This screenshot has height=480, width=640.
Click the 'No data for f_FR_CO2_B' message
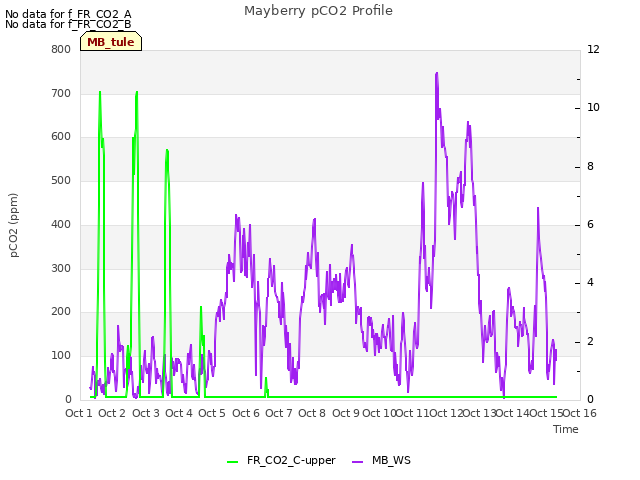pyautogui.click(x=68, y=24)
